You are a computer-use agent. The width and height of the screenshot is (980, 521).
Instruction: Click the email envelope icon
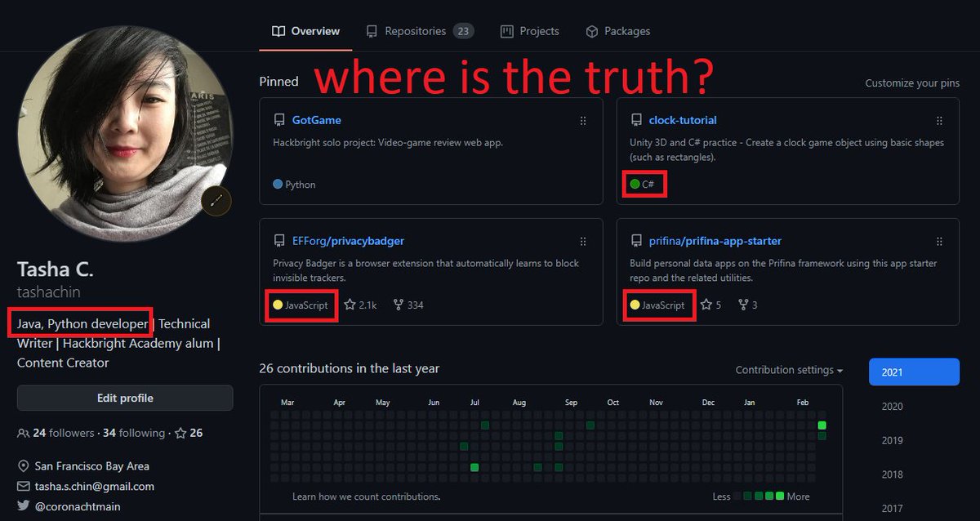23,487
